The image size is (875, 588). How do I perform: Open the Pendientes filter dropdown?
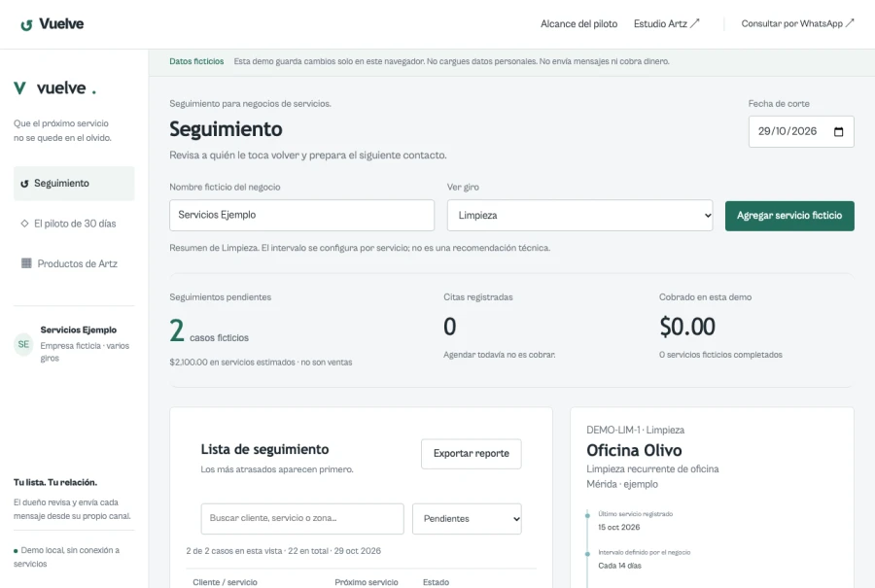click(x=467, y=519)
